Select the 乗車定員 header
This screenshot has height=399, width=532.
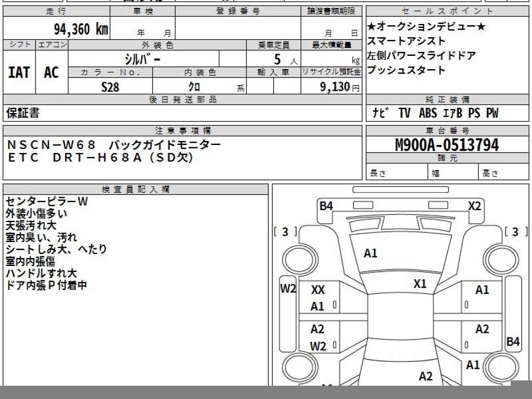coord(274,45)
